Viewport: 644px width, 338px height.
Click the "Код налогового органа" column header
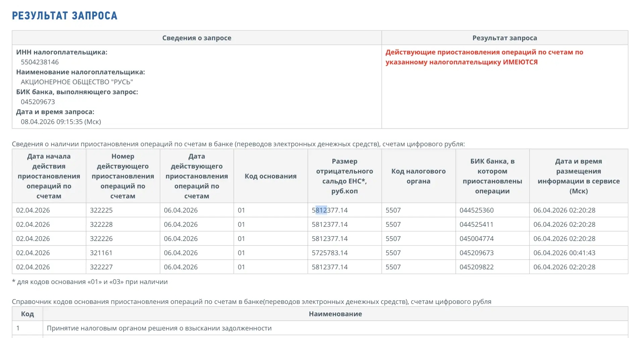click(418, 176)
